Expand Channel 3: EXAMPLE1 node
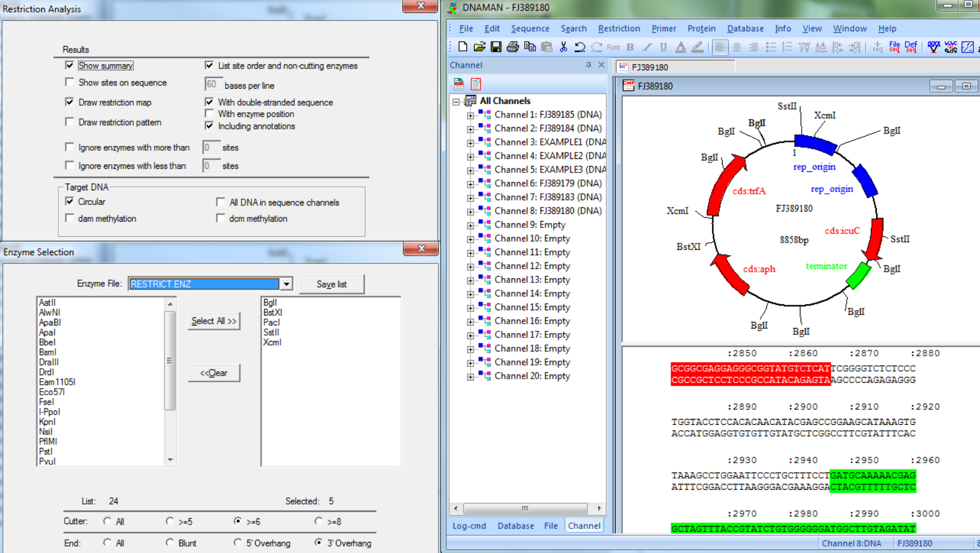The image size is (980, 553). coord(470,142)
